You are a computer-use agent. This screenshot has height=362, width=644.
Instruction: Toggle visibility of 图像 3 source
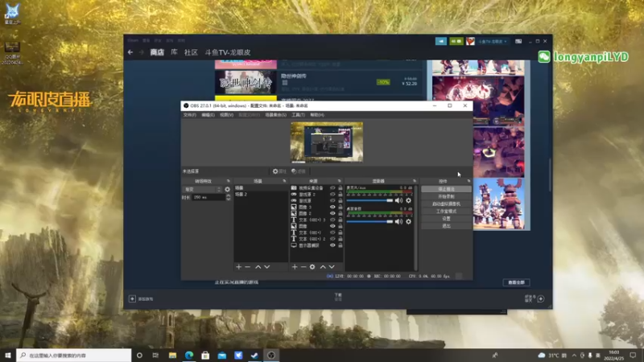tap(332, 208)
